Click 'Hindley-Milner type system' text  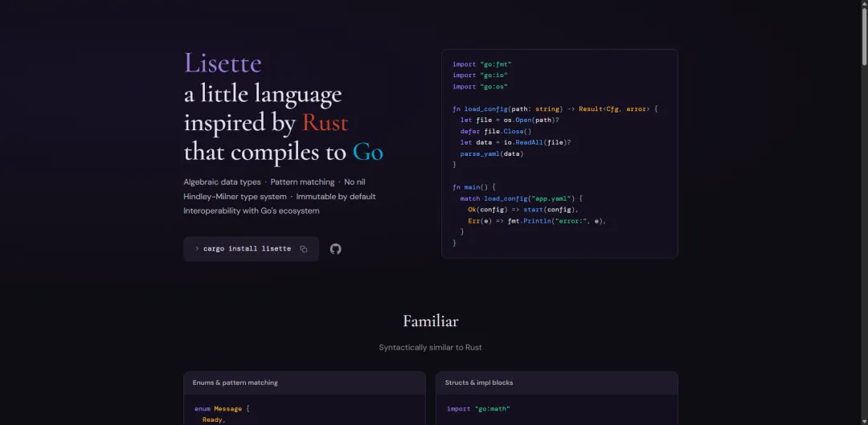[235, 197]
